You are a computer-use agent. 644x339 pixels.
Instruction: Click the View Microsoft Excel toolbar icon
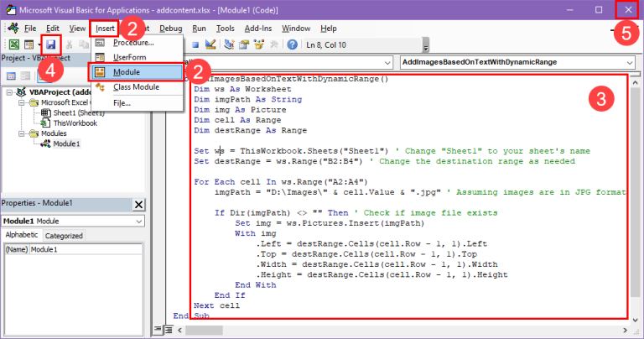pos(14,44)
